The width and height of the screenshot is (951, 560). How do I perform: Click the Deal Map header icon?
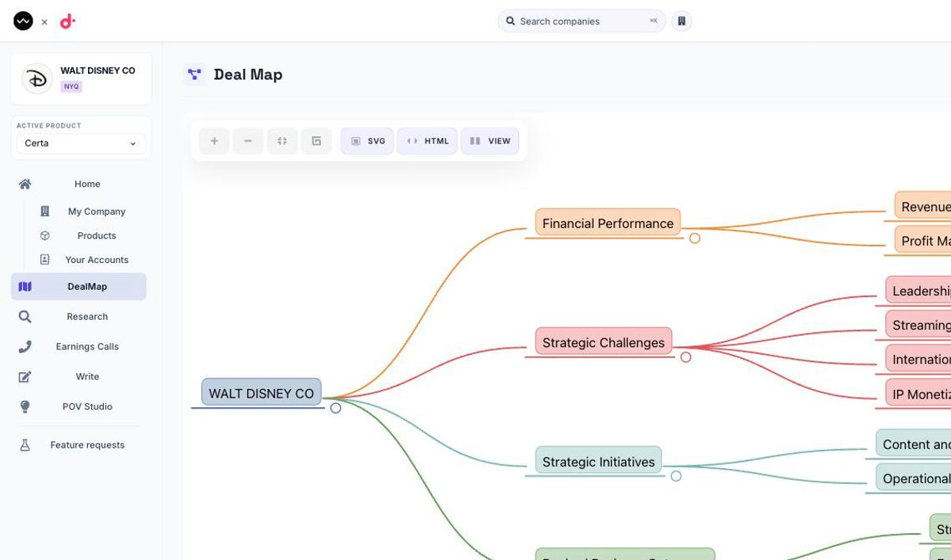(x=194, y=74)
